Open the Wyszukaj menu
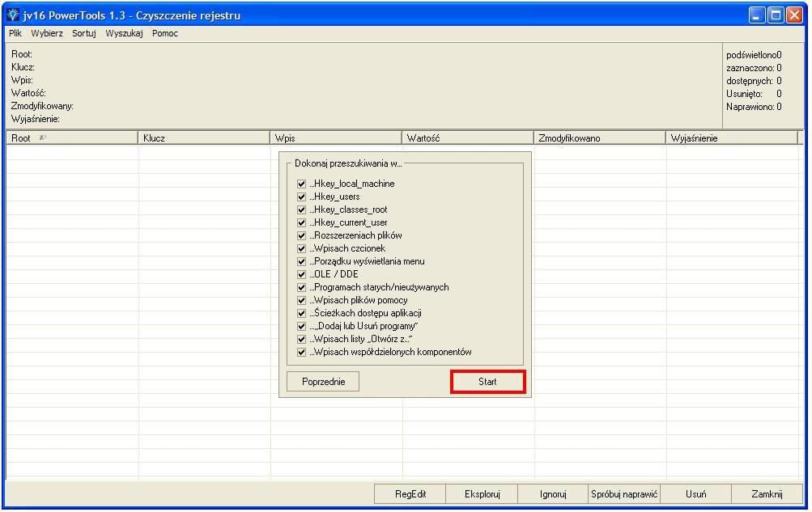 click(124, 33)
